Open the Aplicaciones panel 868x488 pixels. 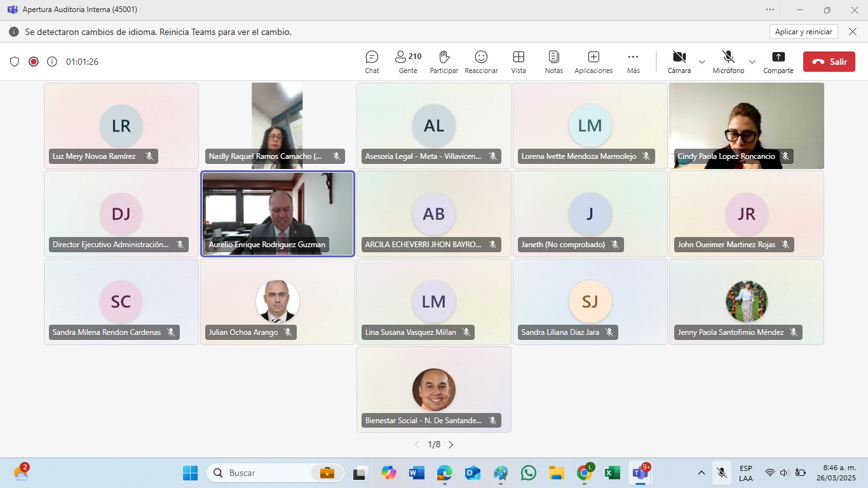[593, 62]
